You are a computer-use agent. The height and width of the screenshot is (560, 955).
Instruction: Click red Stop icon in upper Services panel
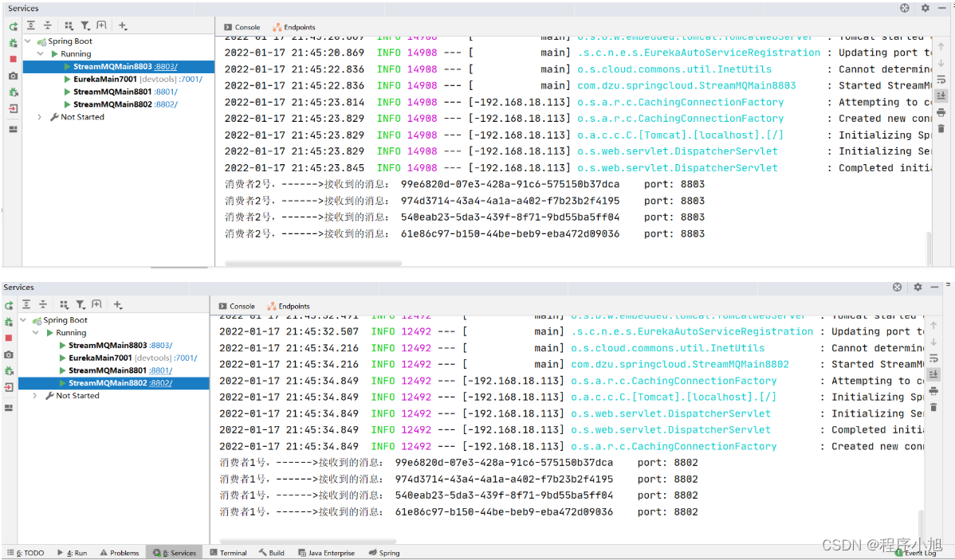(x=13, y=59)
